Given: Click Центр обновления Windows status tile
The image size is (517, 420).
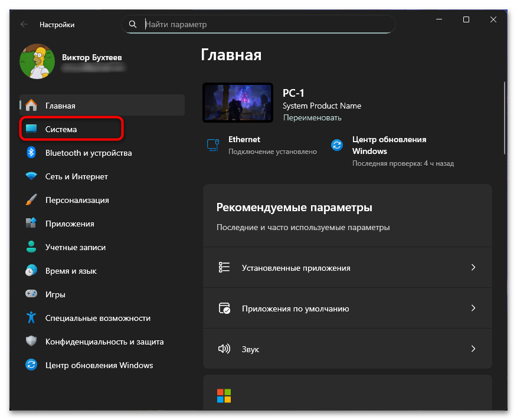Looking at the screenshot, I should tap(392, 151).
